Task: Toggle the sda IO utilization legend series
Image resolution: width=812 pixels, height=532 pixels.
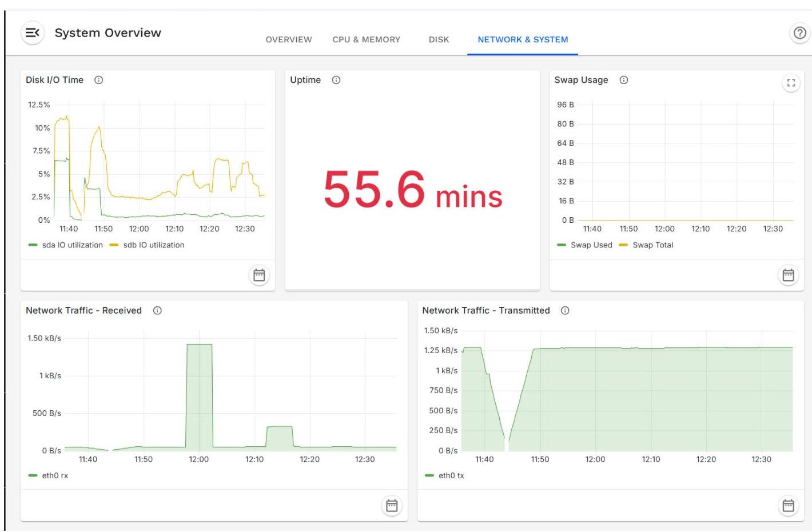Action: 66,245
